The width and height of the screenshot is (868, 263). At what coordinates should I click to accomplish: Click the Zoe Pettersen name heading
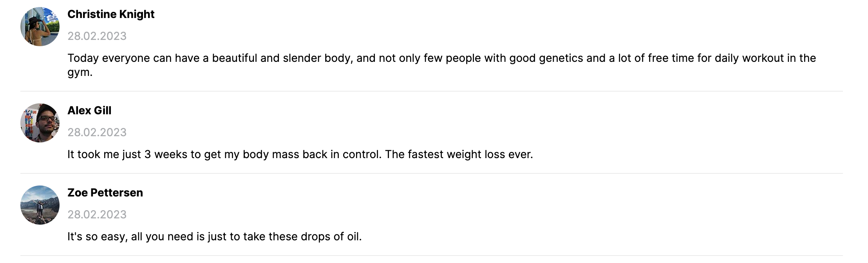click(x=105, y=193)
